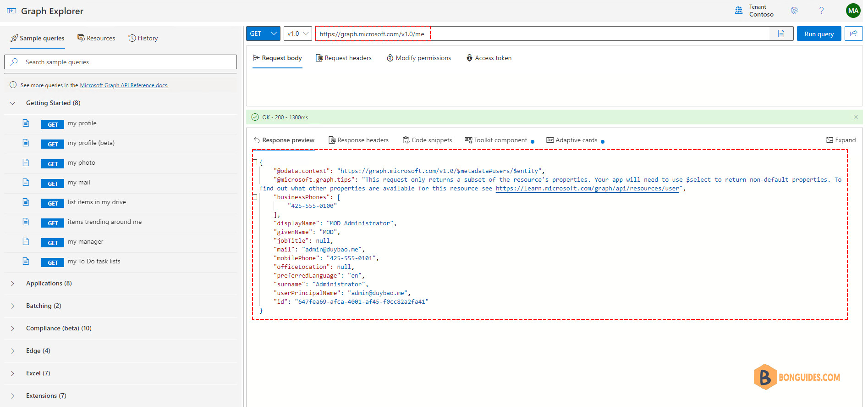Screen dimensions: 868x407
Task: Open the Toolkit component tab
Action: [499, 140]
